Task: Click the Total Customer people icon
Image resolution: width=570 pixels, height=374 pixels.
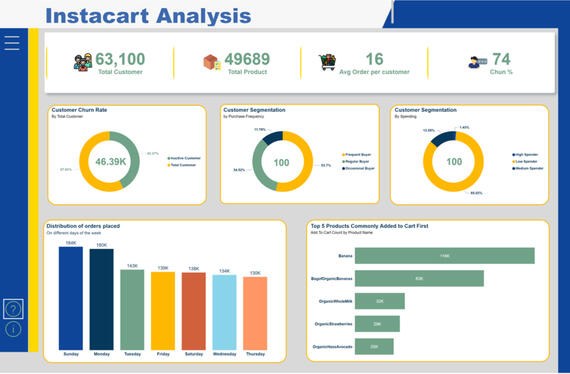Action: click(x=83, y=62)
